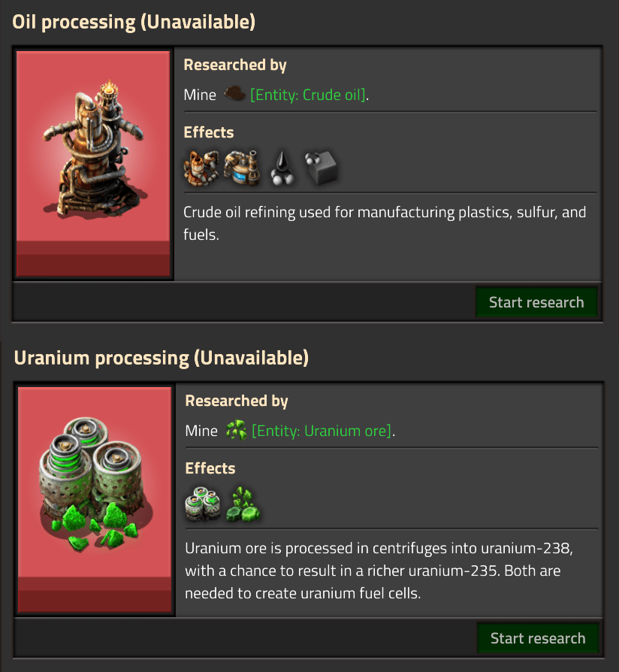Screen dimensions: 619x672
Task: Open the Entity: Crude oil link
Action: 308,95
